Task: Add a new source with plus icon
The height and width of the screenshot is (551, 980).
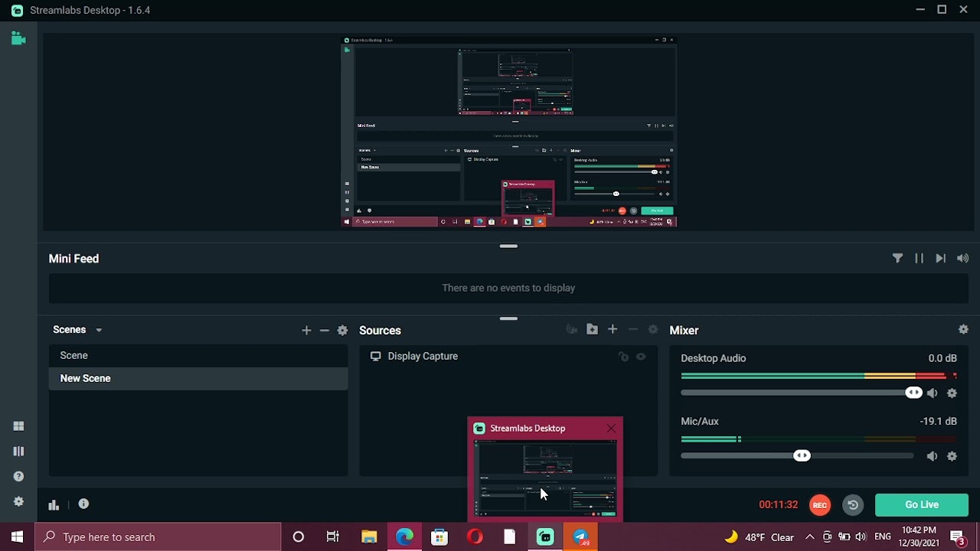Action: pos(612,330)
